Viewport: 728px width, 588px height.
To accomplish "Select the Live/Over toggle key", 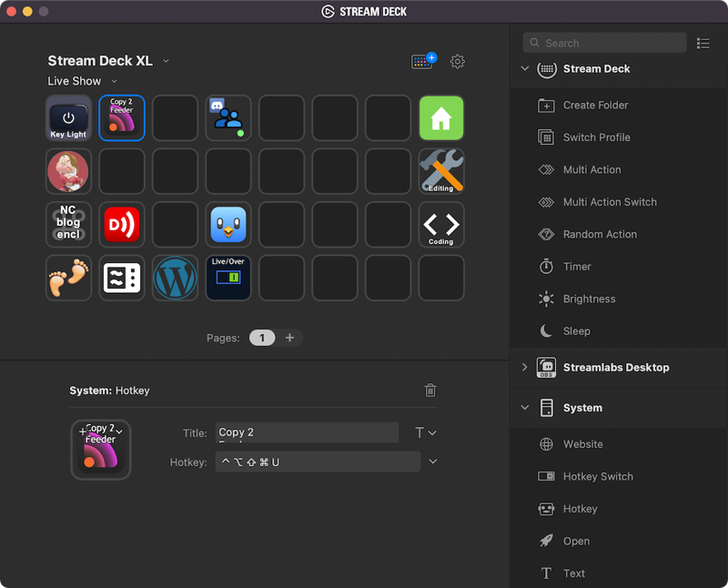I will [x=228, y=278].
